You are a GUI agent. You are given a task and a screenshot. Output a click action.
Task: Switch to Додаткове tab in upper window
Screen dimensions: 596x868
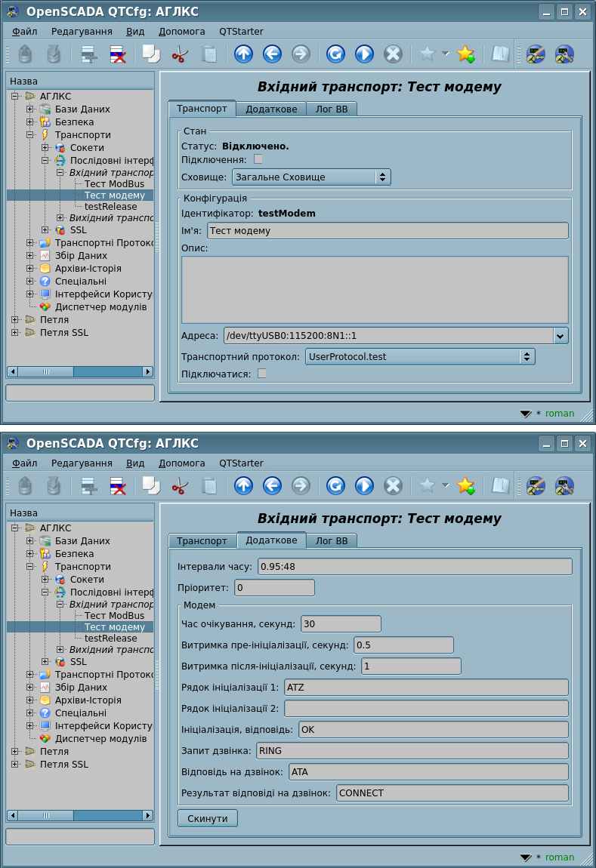pos(270,109)
